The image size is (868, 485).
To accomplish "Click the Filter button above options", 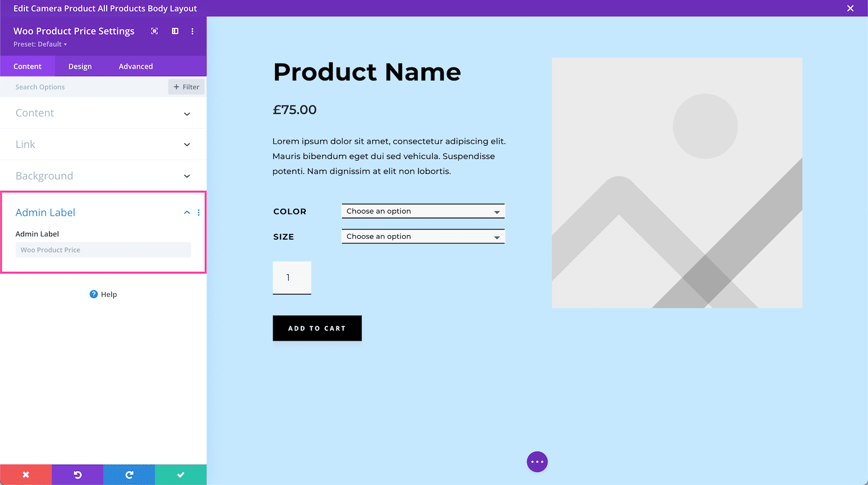I will pyautogui.click(x=186, y=87).
